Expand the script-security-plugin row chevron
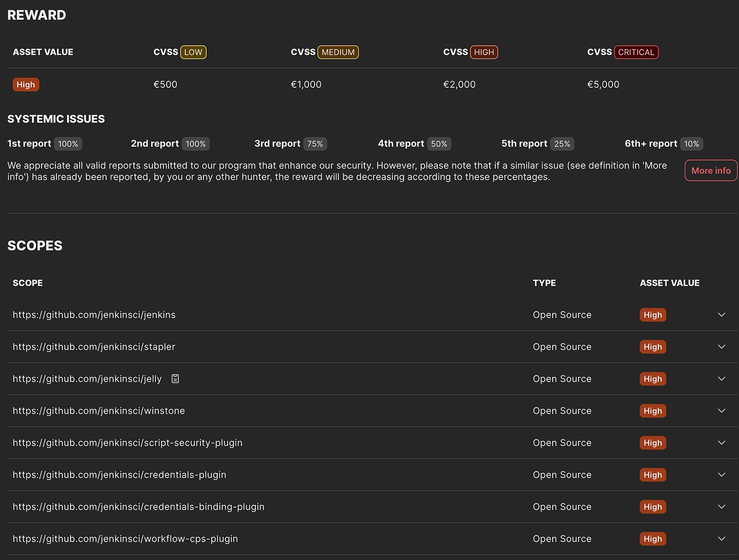The width and height of the screenshot is (739, 560). 721,443
